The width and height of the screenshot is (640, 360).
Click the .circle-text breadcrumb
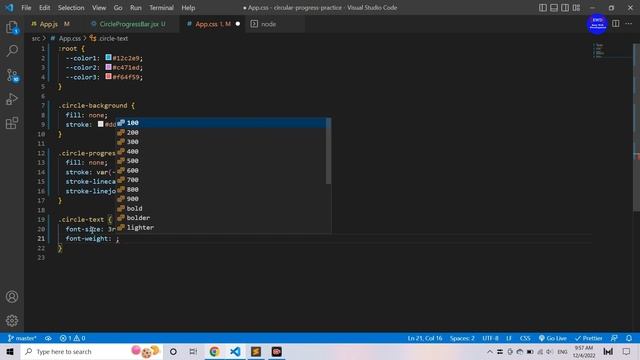click(113, 38)
